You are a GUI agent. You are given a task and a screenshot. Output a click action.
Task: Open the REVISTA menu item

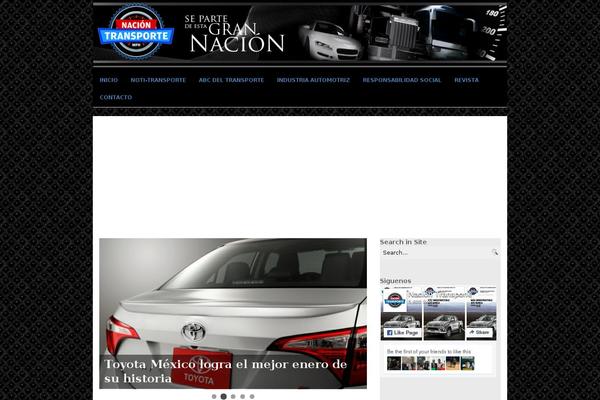point(466,80)
